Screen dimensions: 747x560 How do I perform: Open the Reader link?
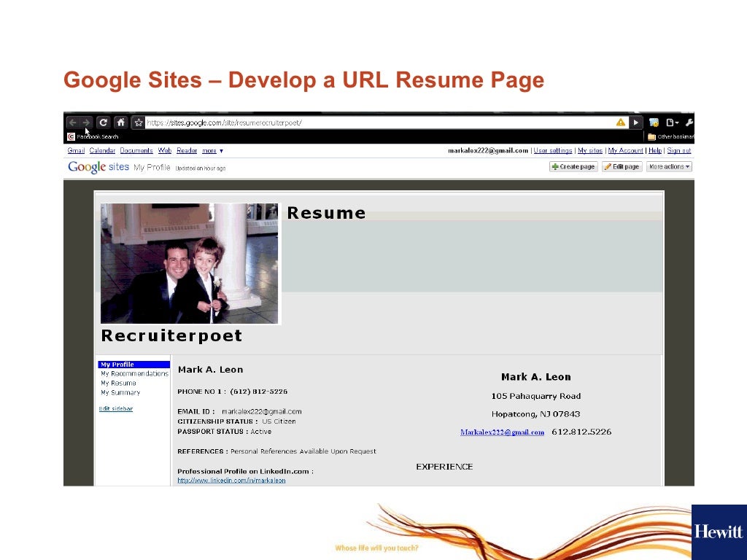click(187, 150)
